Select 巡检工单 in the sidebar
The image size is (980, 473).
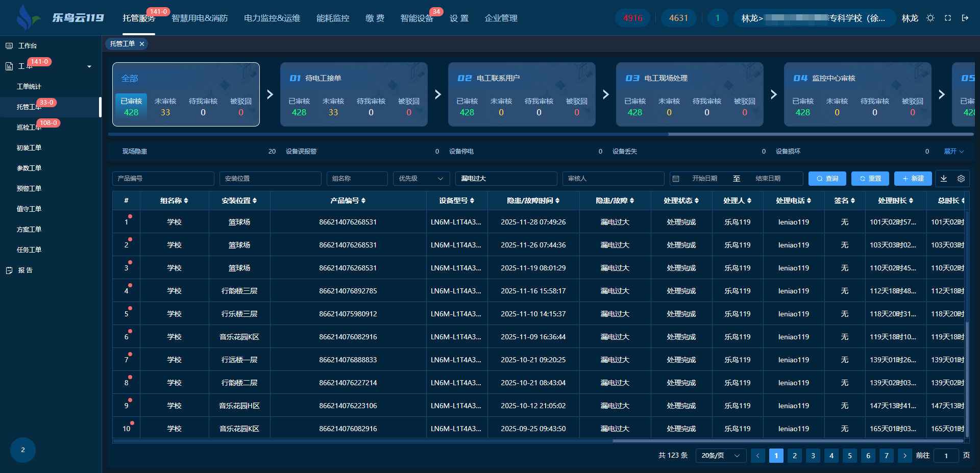tap(29, 128)
